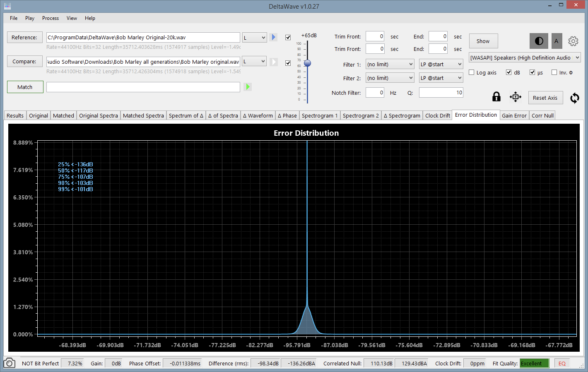The height and width of the screenshot is (372, 588).
Task: Click the compare file path field
Action: (x=143, y=62)
